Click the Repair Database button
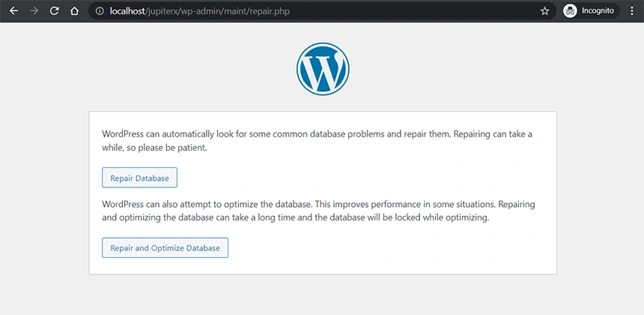Image resolution: width=644 pixels, height=315 pixels. point(139,178)
